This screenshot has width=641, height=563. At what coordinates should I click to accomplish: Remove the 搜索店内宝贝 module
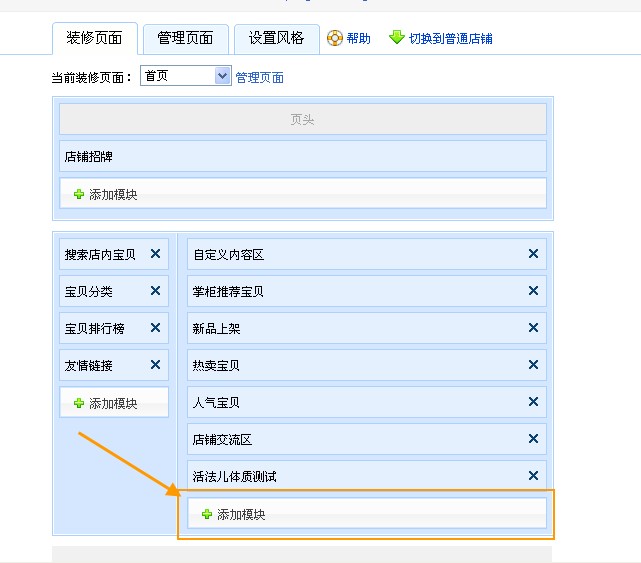(x=155, y=254)
